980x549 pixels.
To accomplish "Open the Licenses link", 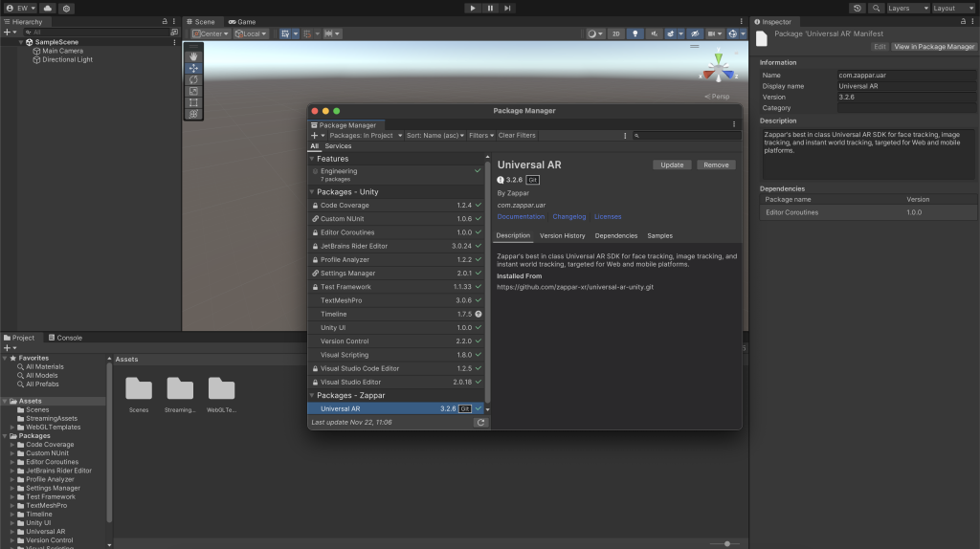I will pos(608,217).
